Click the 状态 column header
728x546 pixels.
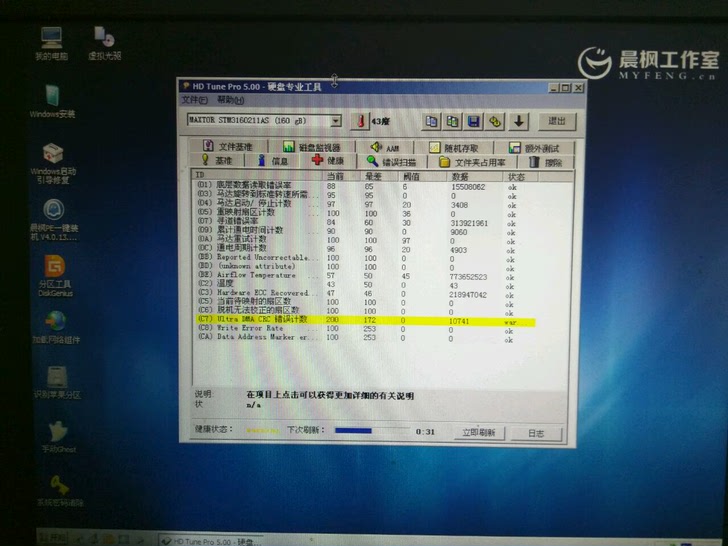click(x=520, y=177)
